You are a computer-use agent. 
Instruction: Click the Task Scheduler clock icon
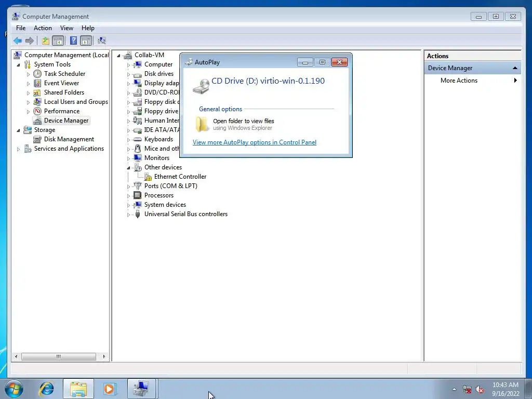coord(37,74)
